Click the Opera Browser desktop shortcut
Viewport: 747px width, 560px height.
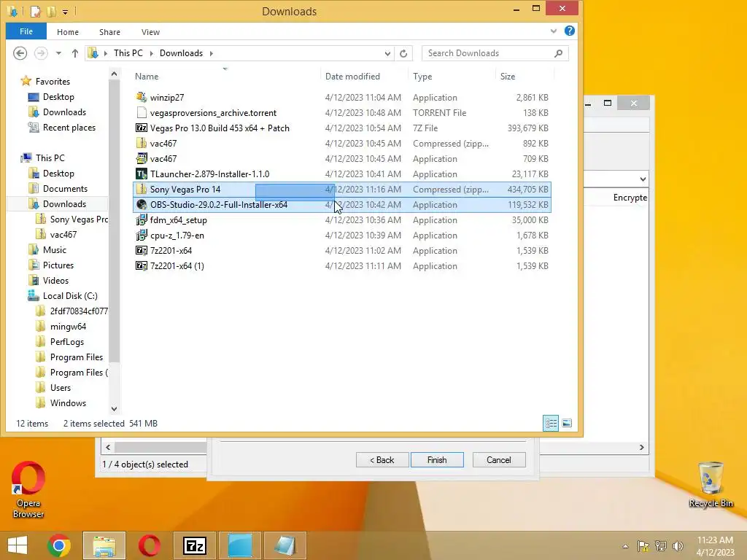(x=28, y=489)
